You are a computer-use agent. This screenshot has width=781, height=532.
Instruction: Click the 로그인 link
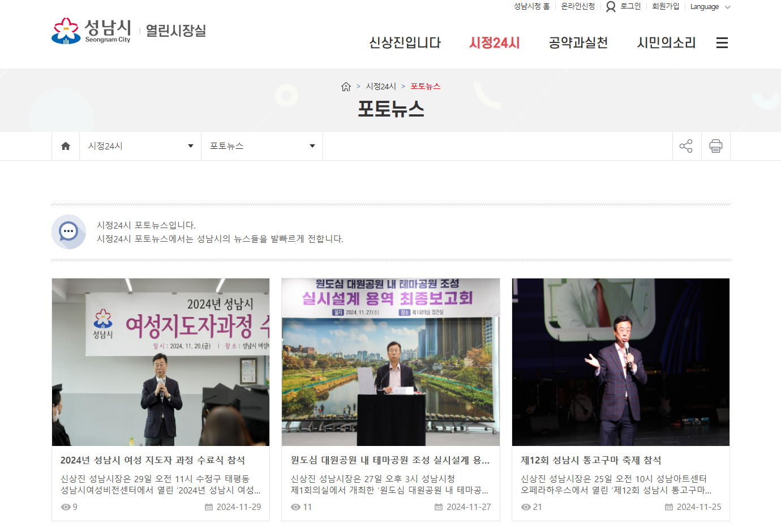click(x=630, y=6)
